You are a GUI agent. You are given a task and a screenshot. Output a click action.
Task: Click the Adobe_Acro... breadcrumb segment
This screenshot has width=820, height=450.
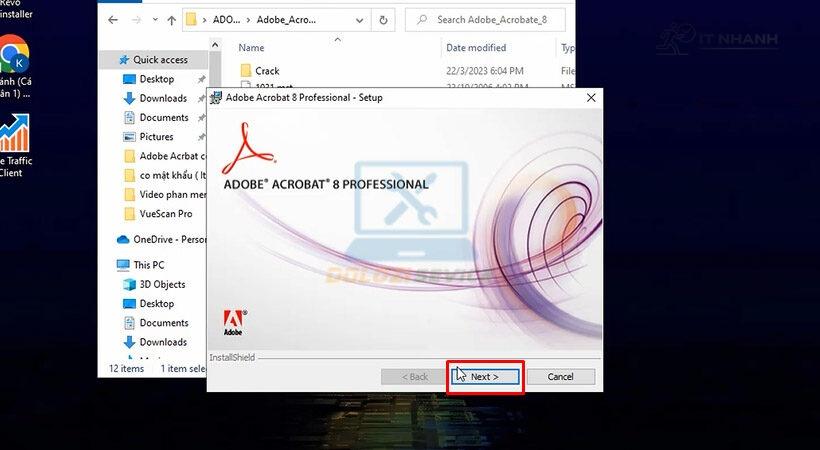[x=286, y=20]
